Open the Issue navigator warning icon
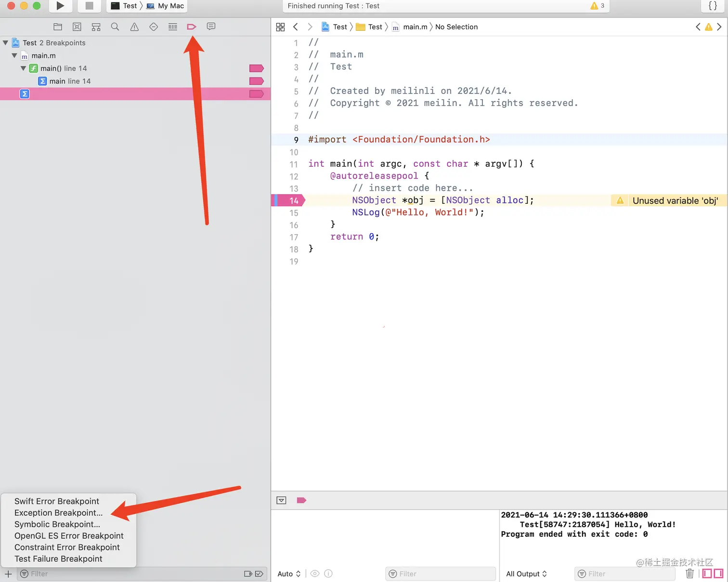The image size is (728, 582). pyautogui.click(x=134, y=27)
